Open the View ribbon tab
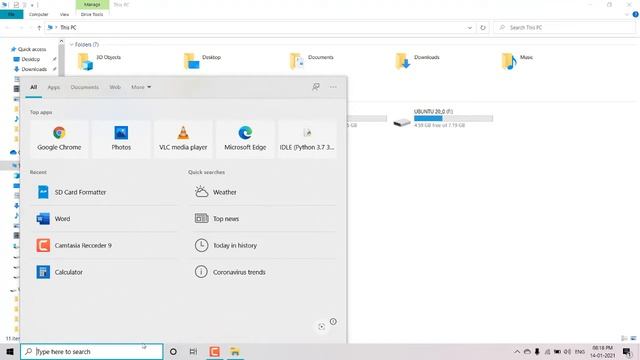 tap(64, 14)
